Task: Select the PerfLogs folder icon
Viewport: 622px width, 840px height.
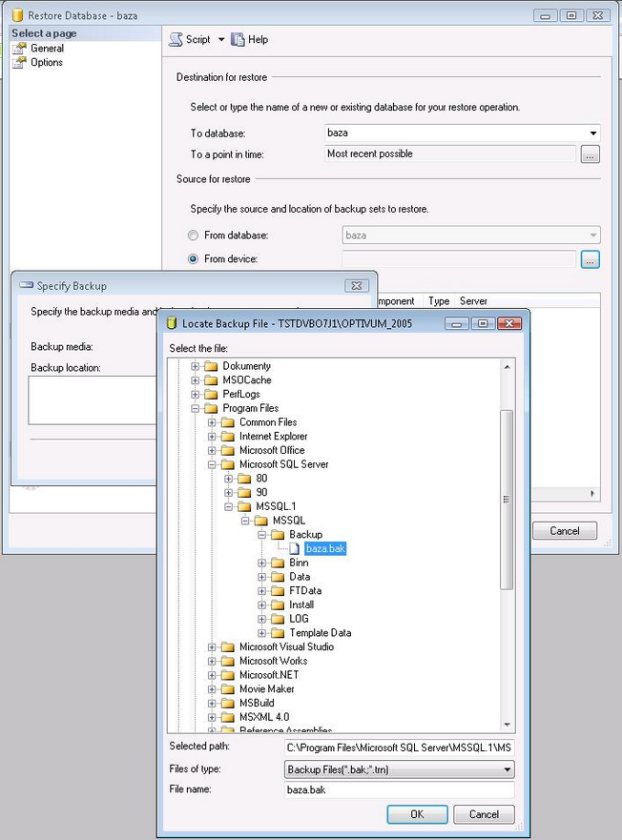Action: pyautogui.click(x=211, y=394)
